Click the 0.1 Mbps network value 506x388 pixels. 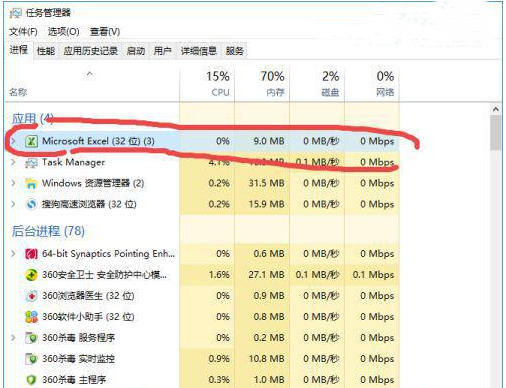(373, 275)
